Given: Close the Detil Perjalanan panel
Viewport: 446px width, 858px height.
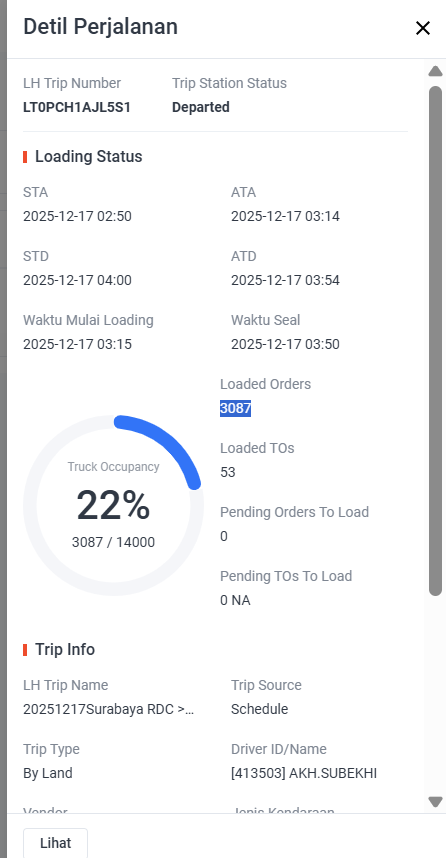Looking at the screenshot, I should pyautogui.click(x=422, y=28).
